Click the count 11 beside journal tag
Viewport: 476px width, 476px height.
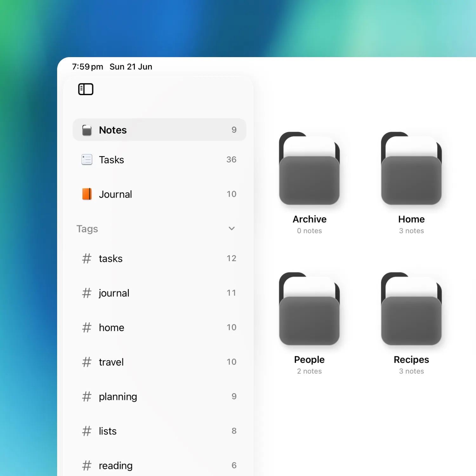click(x=231, y=293)
